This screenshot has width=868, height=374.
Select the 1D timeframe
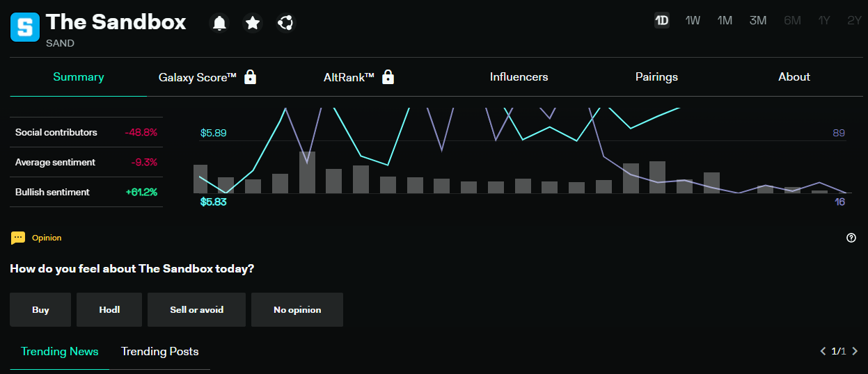661,20
